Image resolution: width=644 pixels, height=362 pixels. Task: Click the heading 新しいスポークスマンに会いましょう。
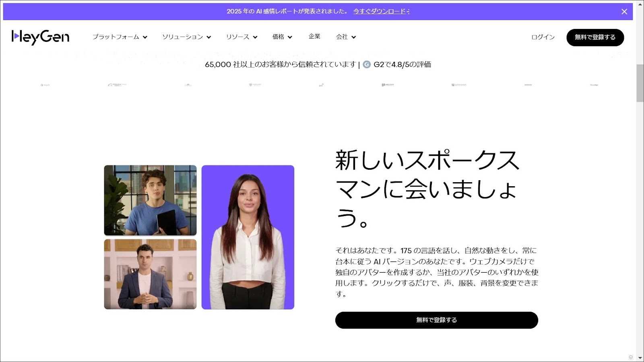[x=427, y=189]
